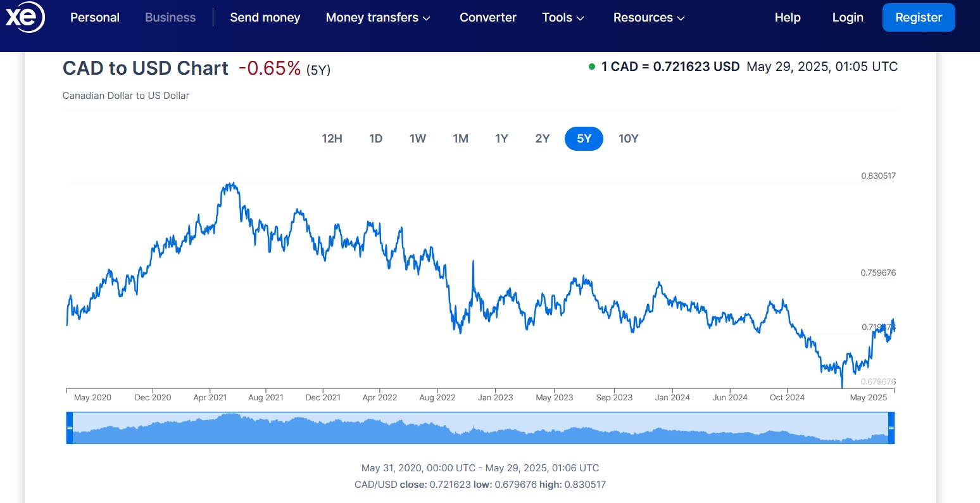Open the Send money page

(x=265, y=18)
